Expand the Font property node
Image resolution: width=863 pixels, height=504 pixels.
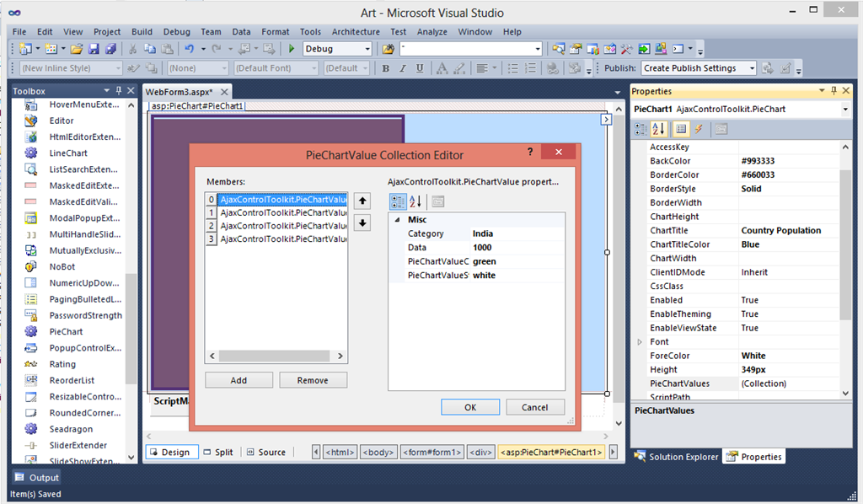click(640, 342)
